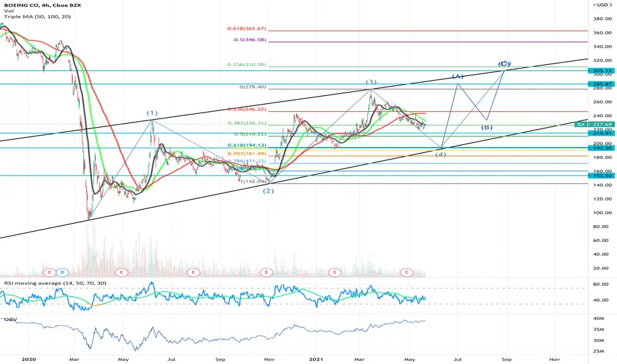Open the earnings E marker near May 2020
This screenshot has height=364, width=617.
pos(122,272)
